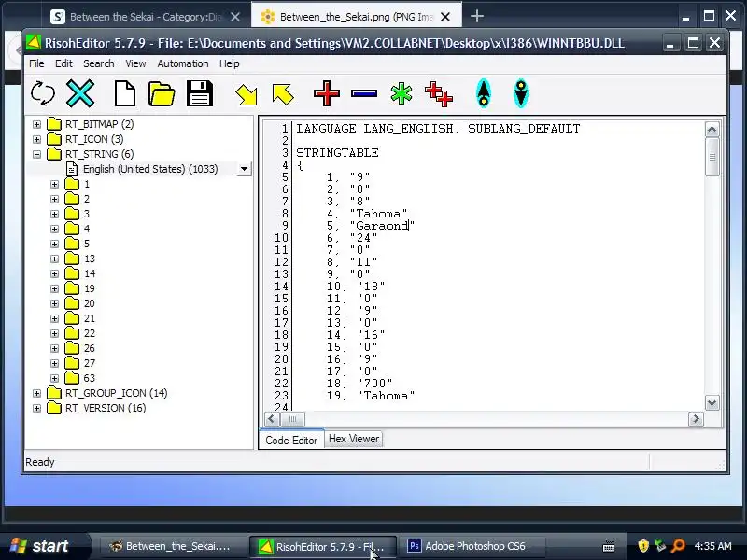Expand the RT_ICON (3) node
The image size is (747, 560).
pos(36,139)
